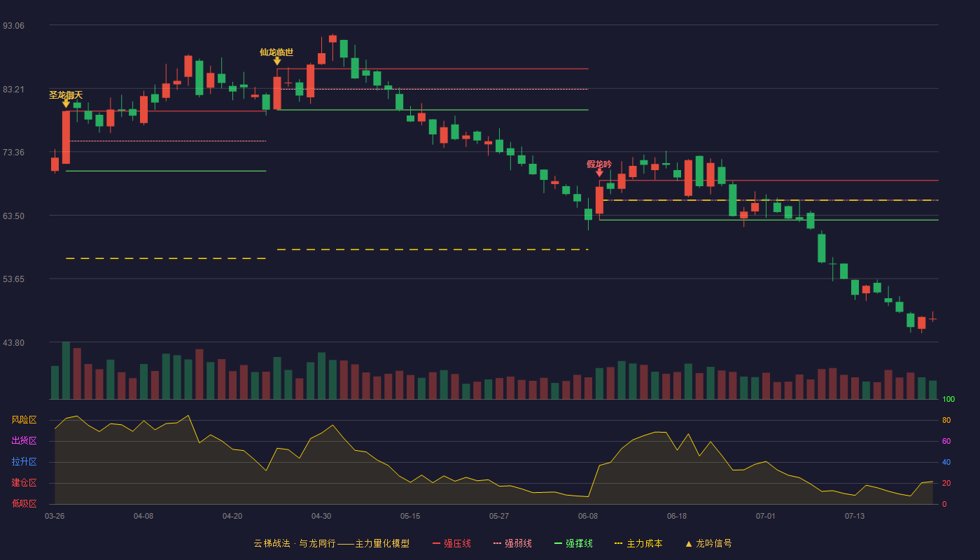The image size is (980, 560).
Task: Click the magenta 60 indicator scale value
Action: point(946,441)
